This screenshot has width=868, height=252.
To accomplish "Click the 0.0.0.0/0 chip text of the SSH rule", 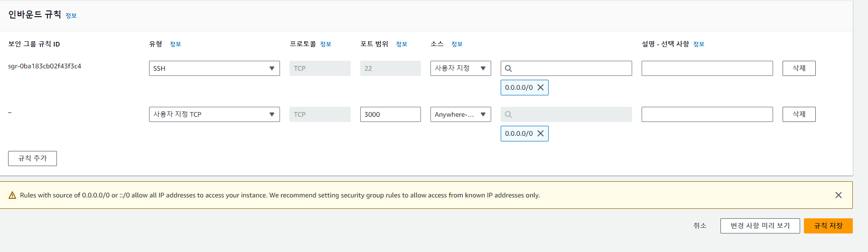I will click(519, 87).
